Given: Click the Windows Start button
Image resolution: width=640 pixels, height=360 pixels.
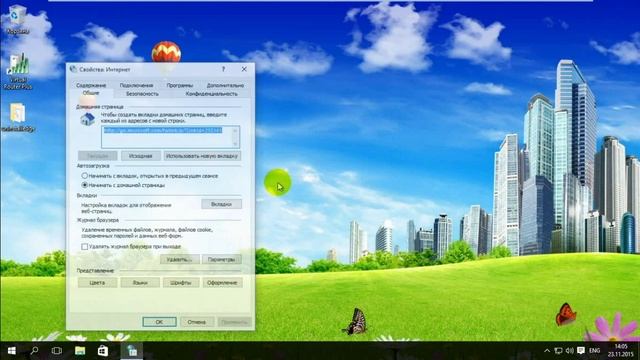Looking at the screenshot, I should pyautogui.click(x=11, y=351).
